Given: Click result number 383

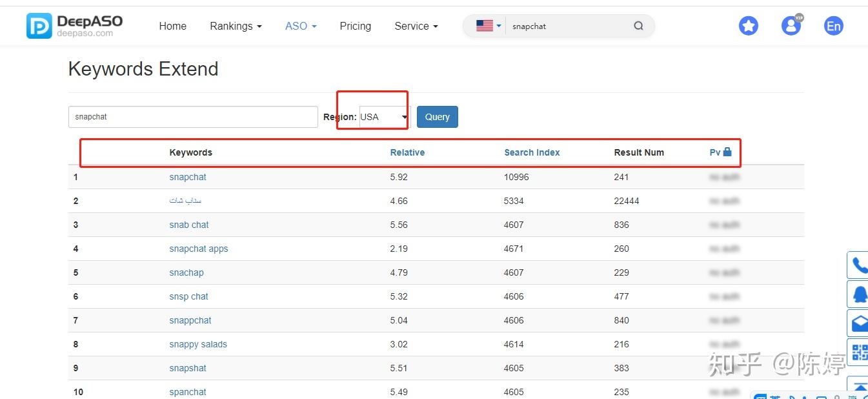Looking at the screenshot, I should click(x=621, y=368).
